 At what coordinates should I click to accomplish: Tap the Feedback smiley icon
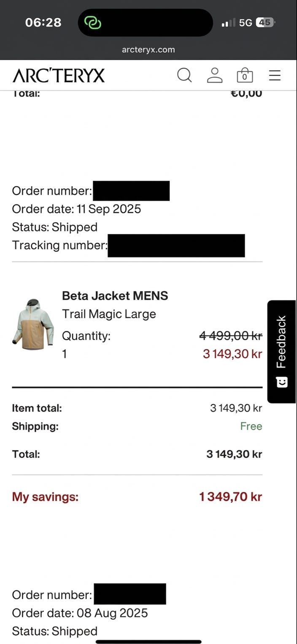(281, 382)
